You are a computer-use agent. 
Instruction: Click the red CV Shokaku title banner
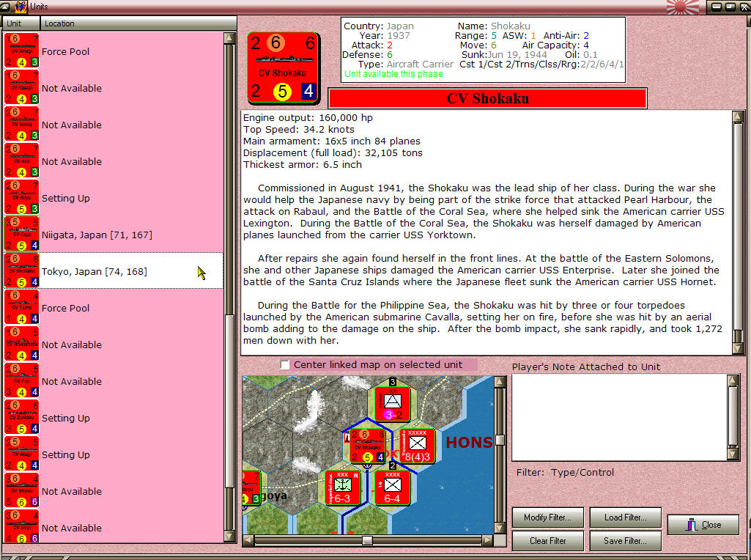pos(487,98)
